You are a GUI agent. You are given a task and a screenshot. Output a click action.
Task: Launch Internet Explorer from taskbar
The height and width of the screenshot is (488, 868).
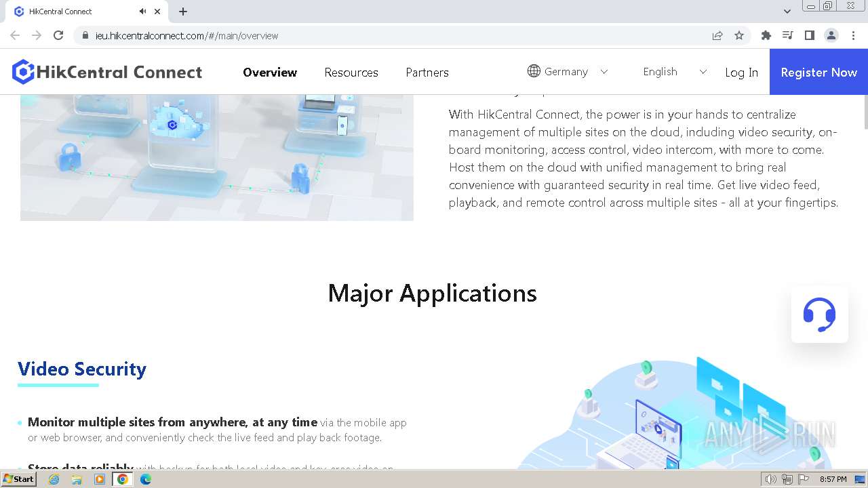point(54,479)
